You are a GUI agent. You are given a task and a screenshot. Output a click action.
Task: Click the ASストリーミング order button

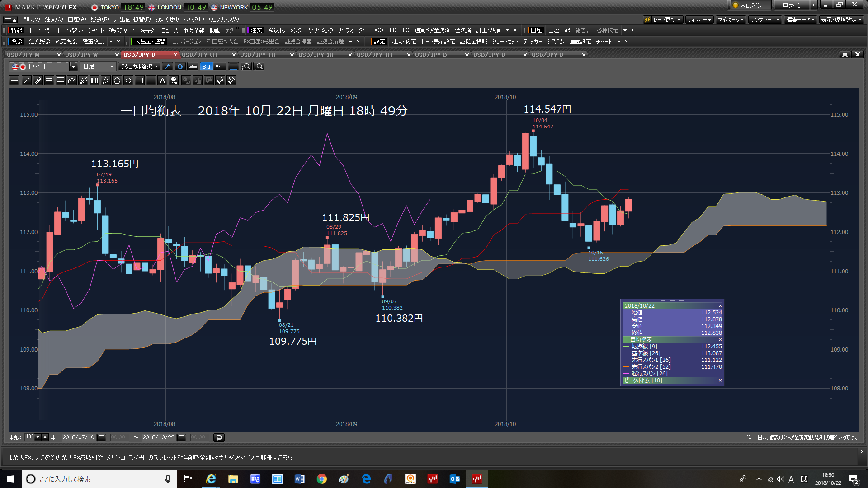285,30
